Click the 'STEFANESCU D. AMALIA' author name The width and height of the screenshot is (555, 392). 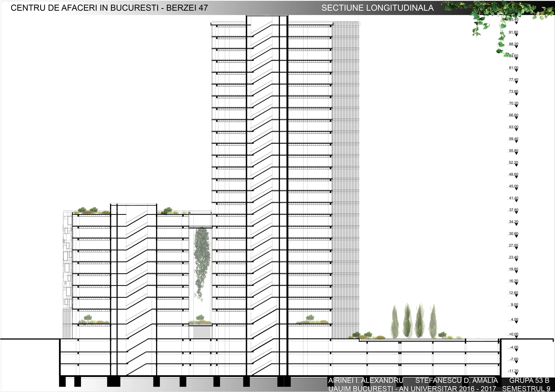[456, 381]
